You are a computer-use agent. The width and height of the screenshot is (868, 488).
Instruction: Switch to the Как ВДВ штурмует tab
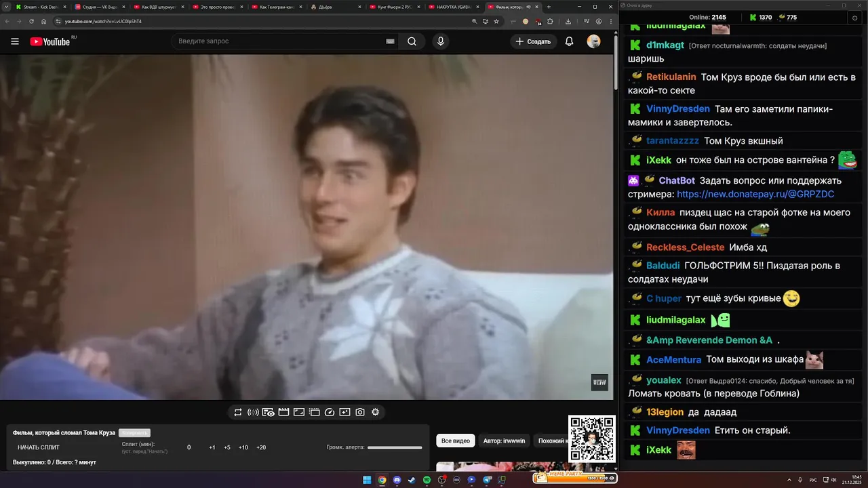(x=158, y=7)
